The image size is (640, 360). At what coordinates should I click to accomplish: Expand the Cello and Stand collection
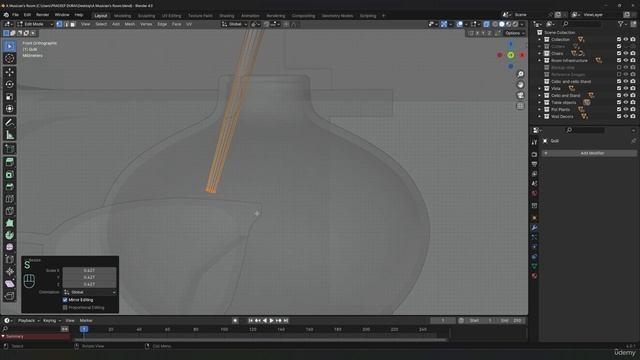tap(540, 96)
